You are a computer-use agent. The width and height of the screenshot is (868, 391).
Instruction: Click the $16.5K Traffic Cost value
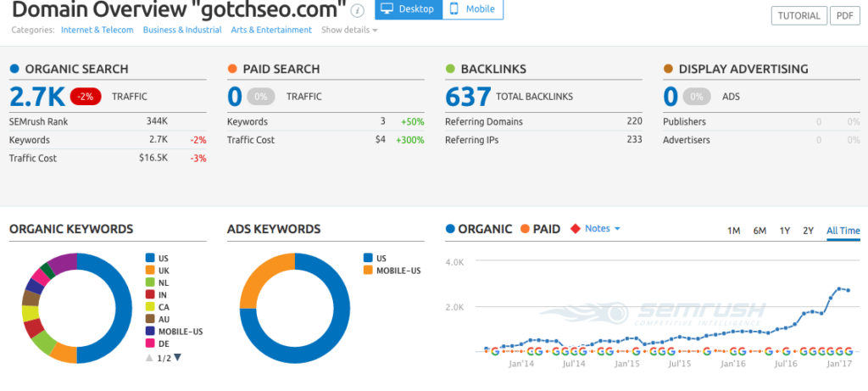[153, 158]
